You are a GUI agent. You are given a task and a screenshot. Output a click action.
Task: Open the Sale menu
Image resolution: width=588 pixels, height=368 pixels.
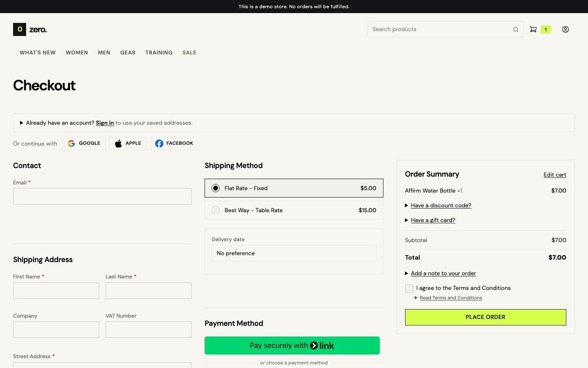(x=189, y=52)
